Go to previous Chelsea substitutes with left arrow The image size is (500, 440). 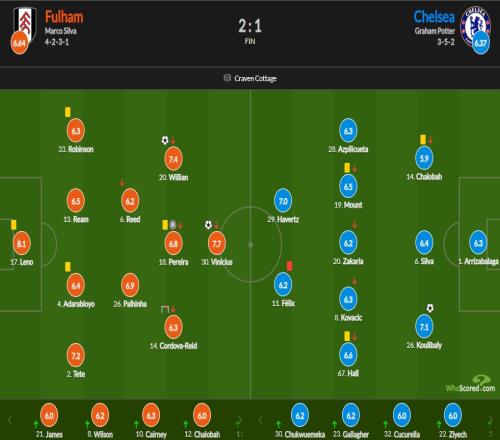[261, 420]
